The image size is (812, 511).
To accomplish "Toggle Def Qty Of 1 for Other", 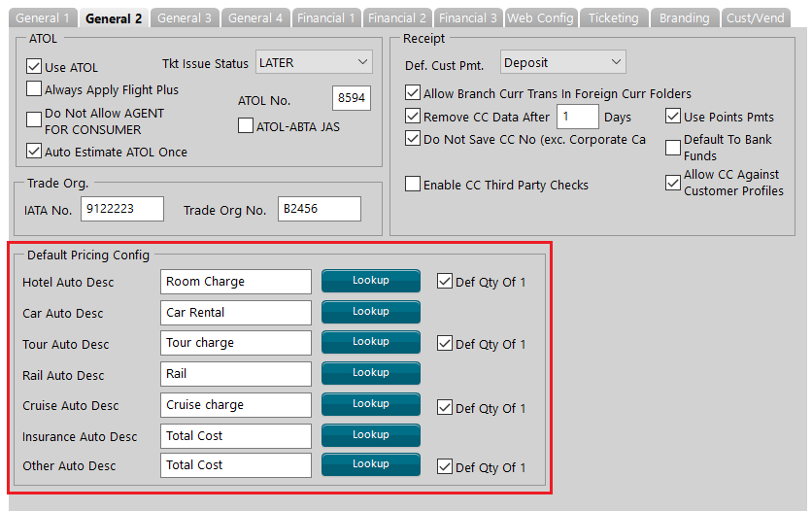I will point(445,466).
